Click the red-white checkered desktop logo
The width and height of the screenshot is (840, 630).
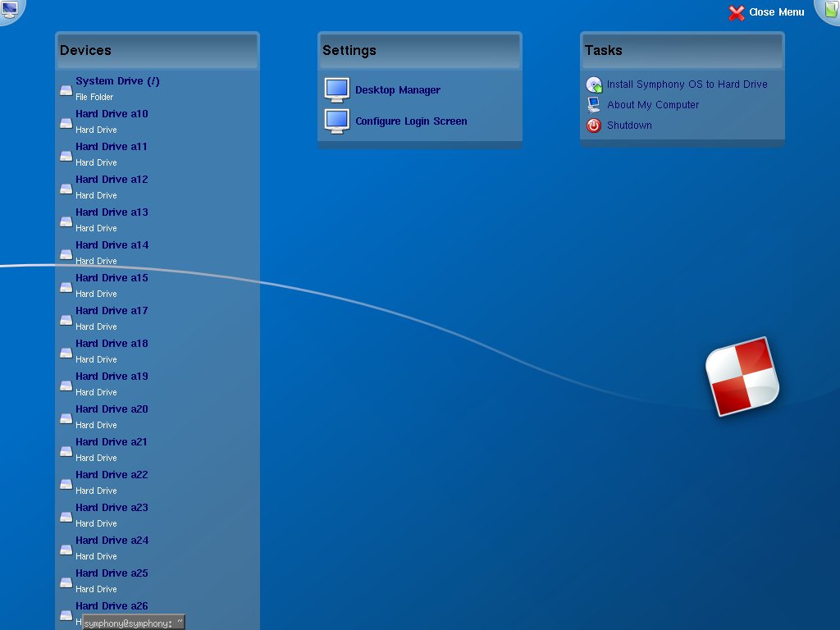pyautogui.click(x=742, y=377)
